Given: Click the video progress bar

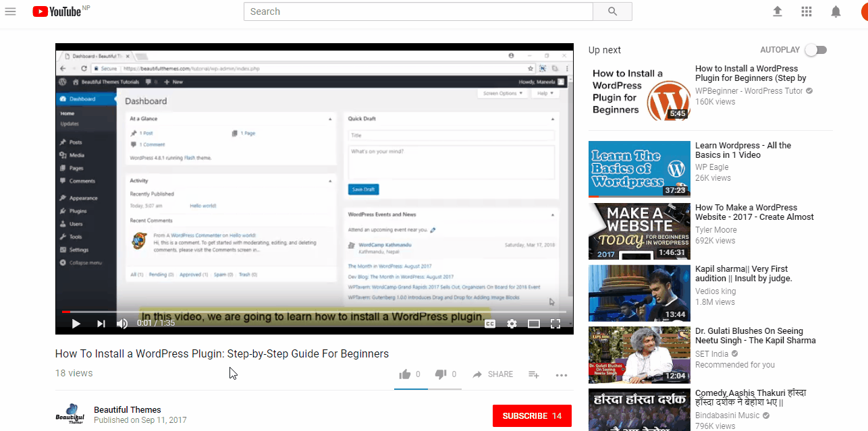Looking at the screenshot, I should click(314, 312).
